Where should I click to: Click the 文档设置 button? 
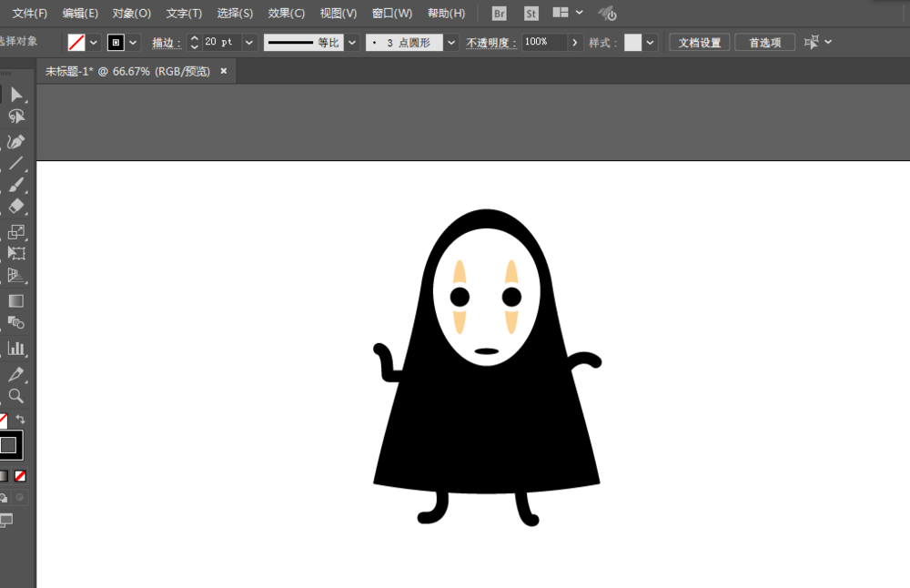(699, 43)
